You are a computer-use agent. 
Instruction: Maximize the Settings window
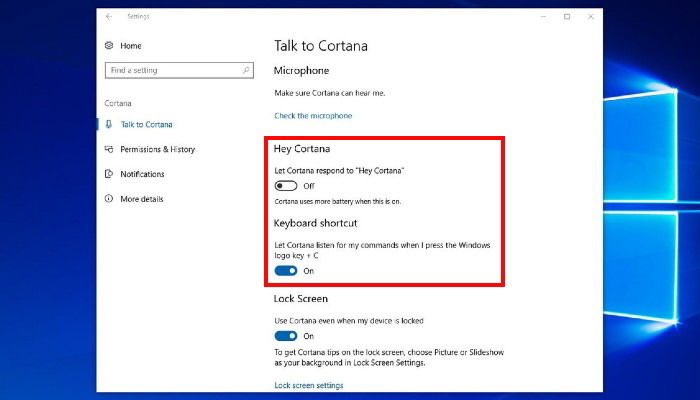[x=567, y=17]
